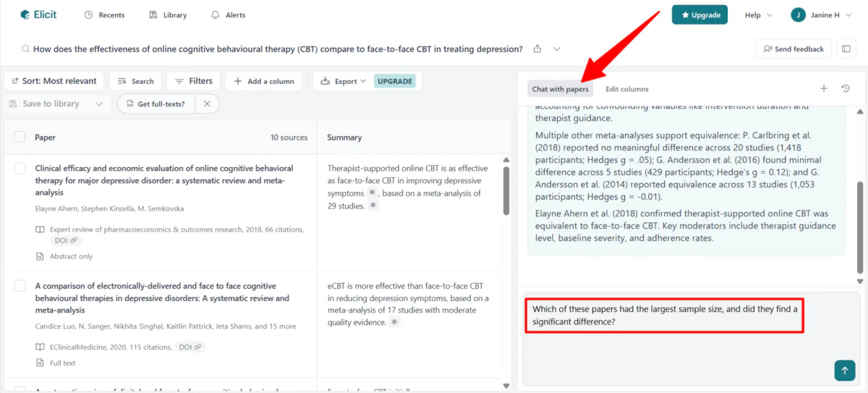This screenshot has width=868, height=393.
Task: Click the Paper column header
Action: pos(45,138)
